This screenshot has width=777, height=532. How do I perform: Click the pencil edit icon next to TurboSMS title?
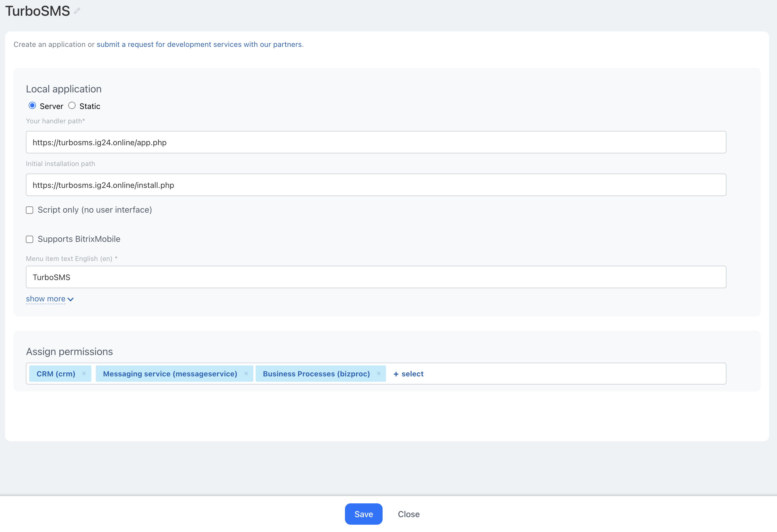pyautogui.click(x=77, y=11)
